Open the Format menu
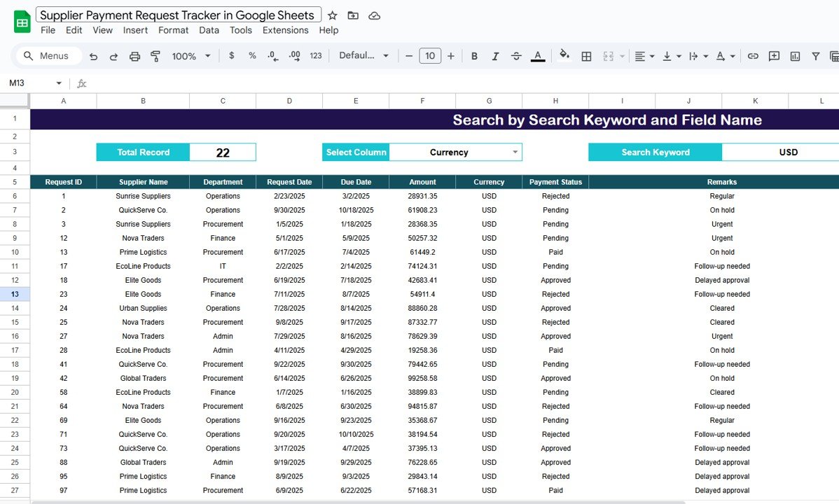 coord(173,30)
